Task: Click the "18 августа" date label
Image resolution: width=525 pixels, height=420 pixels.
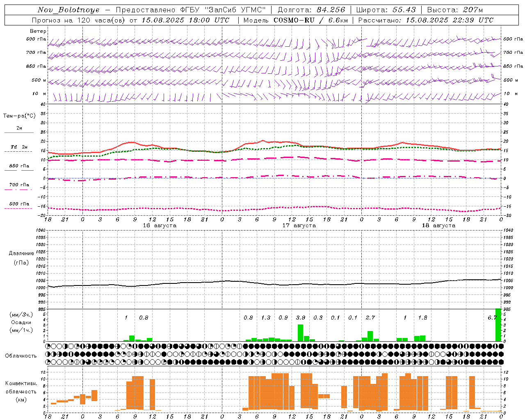Action: point(438,226)
